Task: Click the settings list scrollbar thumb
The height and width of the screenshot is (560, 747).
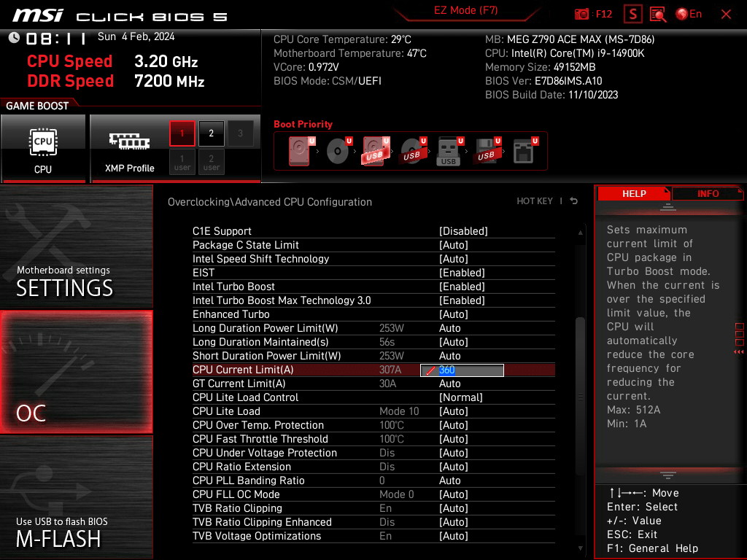Action: (580, 395)
